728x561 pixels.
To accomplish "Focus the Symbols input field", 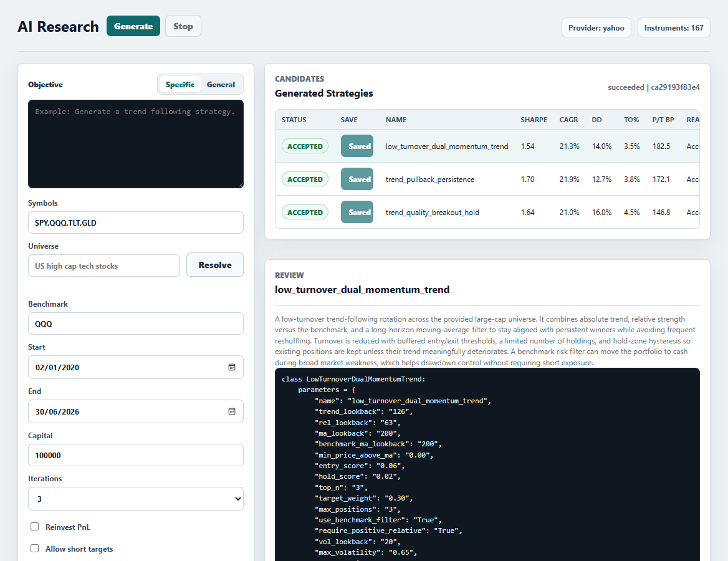I will coord(136,223).
